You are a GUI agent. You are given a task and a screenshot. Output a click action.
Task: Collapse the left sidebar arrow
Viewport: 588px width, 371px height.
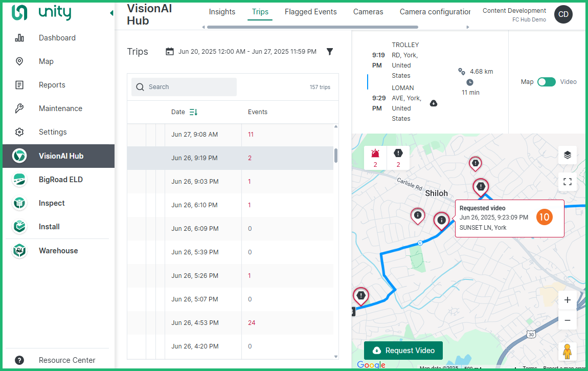(x=111, y=13)
